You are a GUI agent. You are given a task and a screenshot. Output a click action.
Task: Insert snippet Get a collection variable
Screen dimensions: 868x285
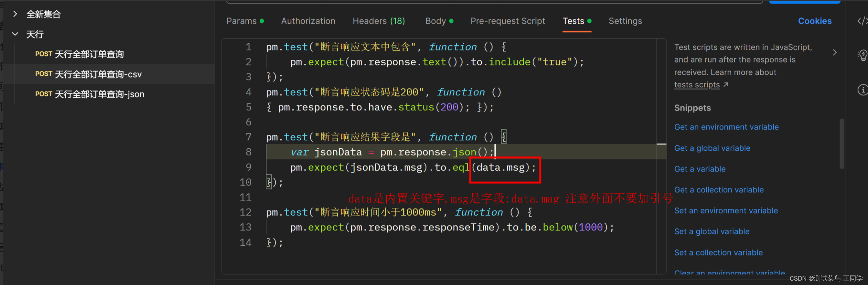point(719,190)
